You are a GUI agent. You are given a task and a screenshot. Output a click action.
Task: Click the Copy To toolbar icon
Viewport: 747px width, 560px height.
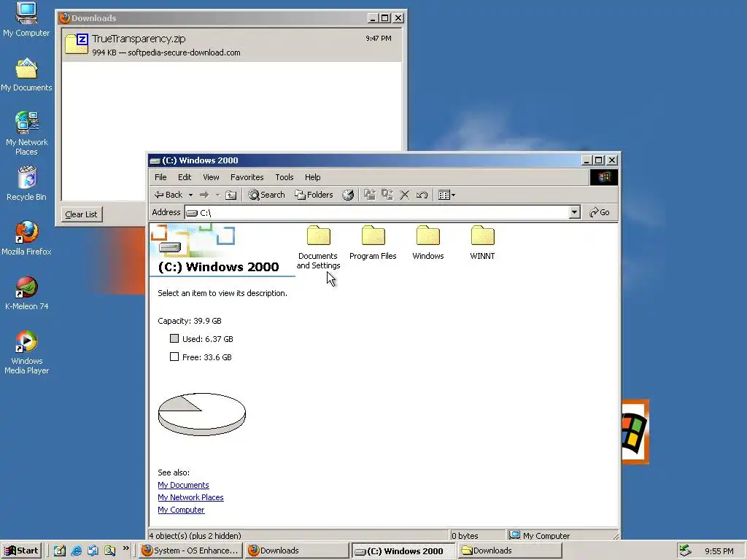[387, 195]
